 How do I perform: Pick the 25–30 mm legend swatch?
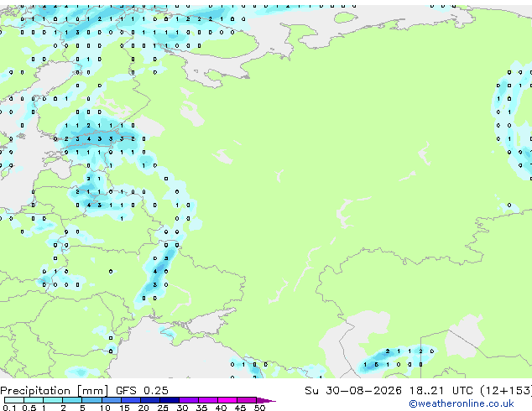(x=169, y=400)
